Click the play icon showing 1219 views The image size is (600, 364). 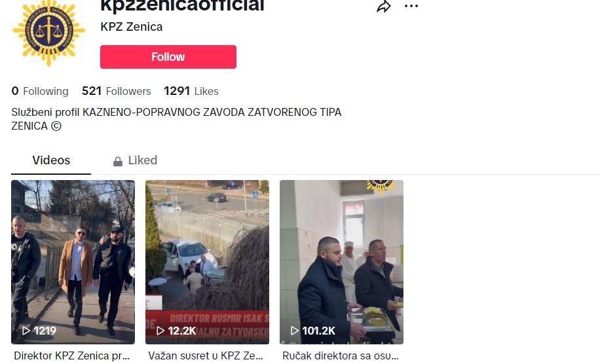[x=26, y=331]
